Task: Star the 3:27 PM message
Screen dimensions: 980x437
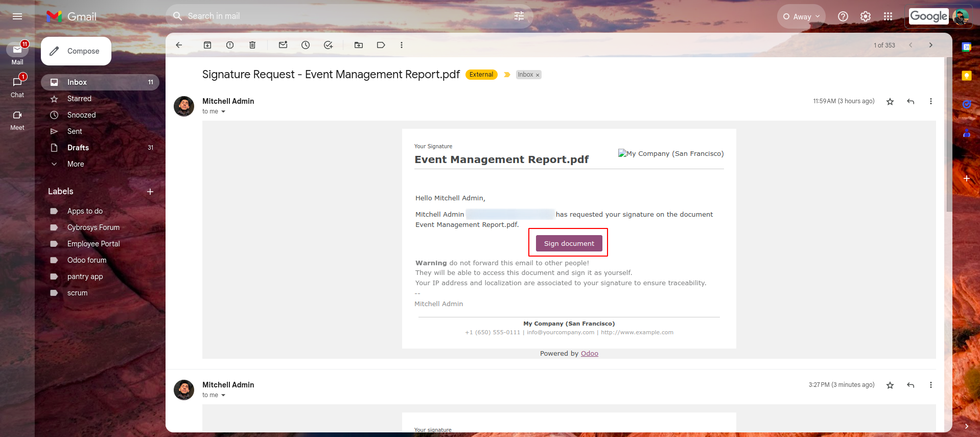Action: pos(890,385)
